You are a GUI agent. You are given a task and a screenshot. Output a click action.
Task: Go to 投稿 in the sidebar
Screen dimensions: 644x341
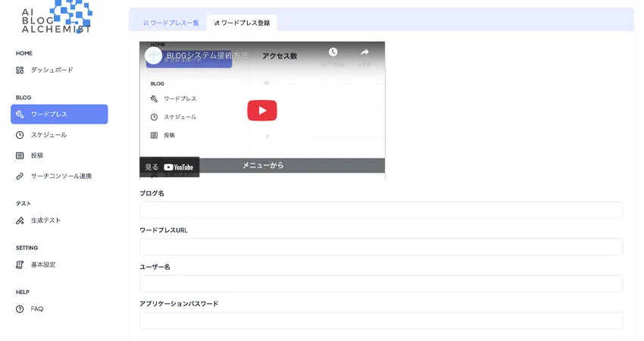(36, 155)
